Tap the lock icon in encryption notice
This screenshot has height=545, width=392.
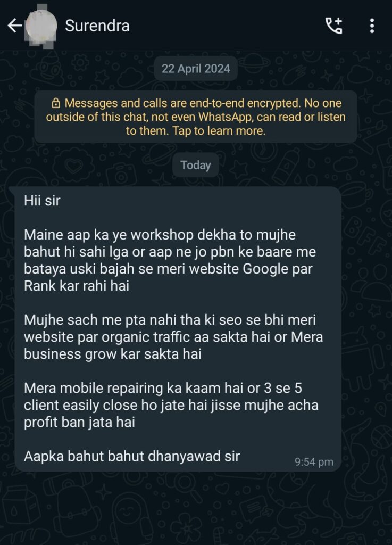coord(55,103)
